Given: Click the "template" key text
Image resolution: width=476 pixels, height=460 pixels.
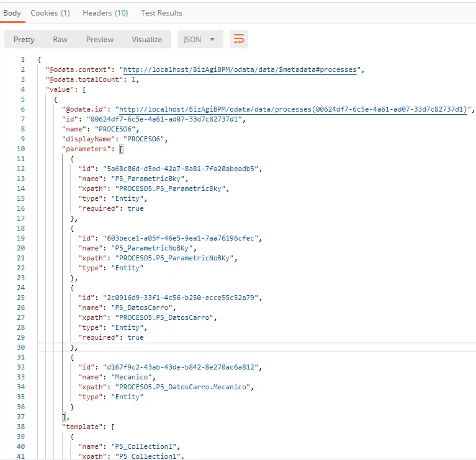Looking at the screenshot, I should click(83, 427).
